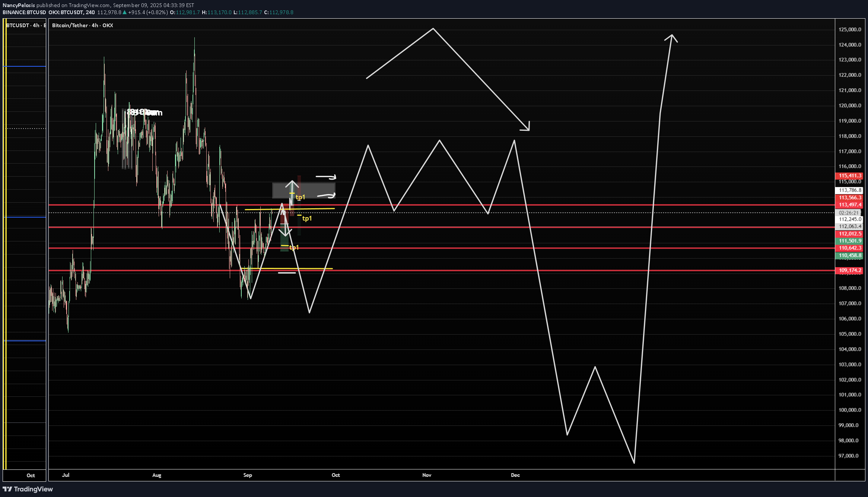Click the 106,000.0 price axis label

[850, 319]
